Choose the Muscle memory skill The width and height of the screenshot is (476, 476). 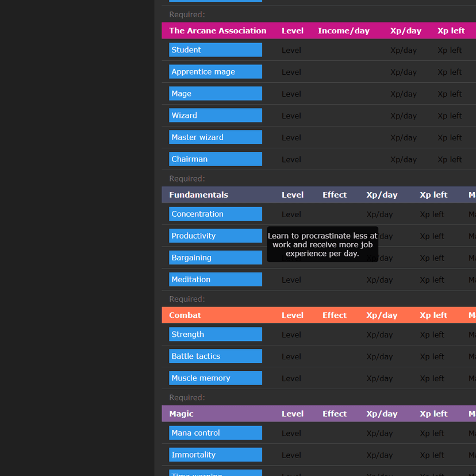215,378
